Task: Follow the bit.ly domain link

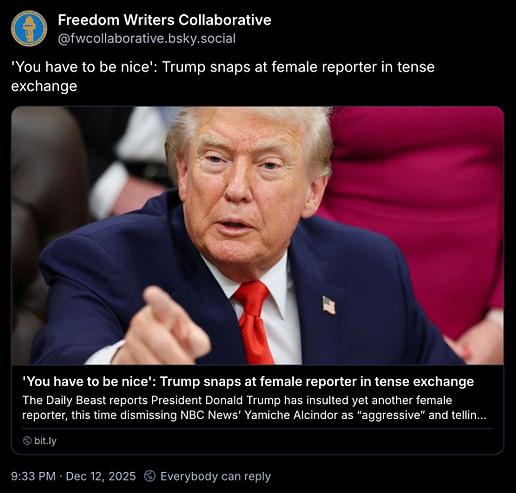Action: tap(45, 441)
